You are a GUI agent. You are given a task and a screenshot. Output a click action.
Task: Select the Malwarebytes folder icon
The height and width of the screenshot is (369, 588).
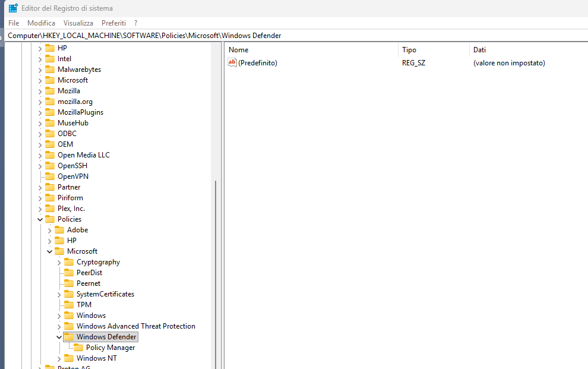point(50,70)
